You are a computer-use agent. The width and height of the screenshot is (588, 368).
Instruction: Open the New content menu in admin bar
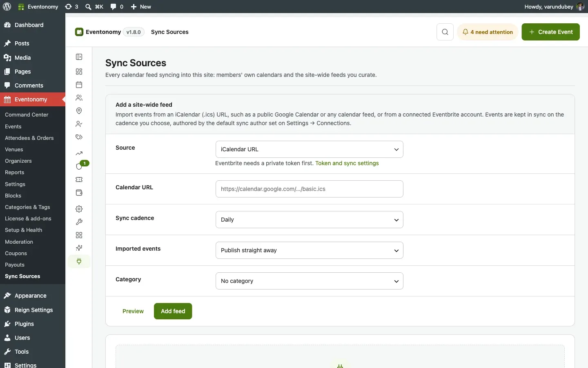pos(141,7)
